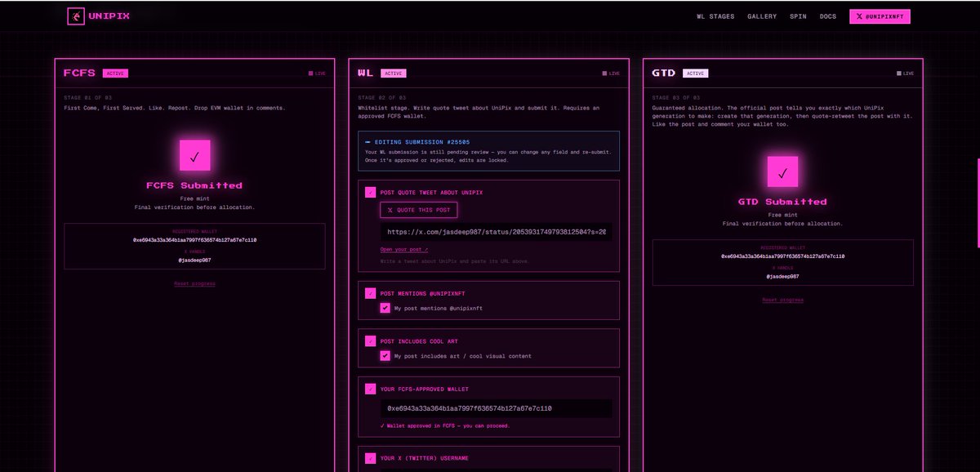
Task: Click Reset progress in GTD card
Action: point(782,300)
